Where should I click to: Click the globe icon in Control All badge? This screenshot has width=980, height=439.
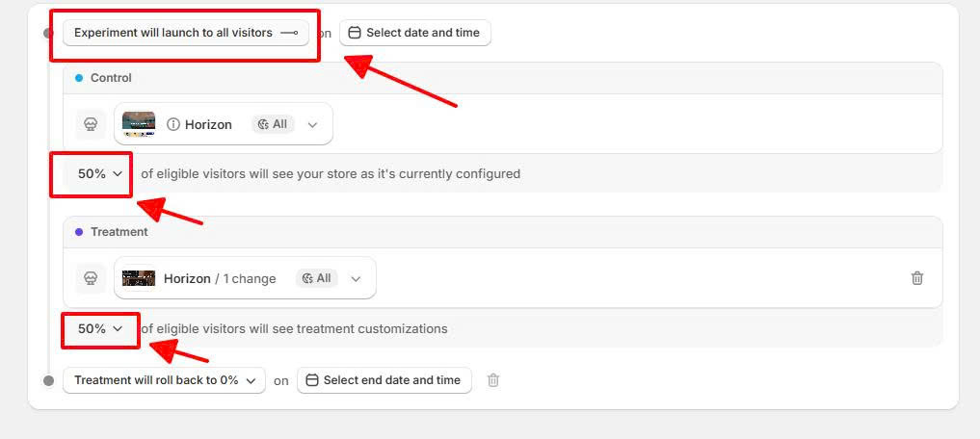[x=263, y=124]
